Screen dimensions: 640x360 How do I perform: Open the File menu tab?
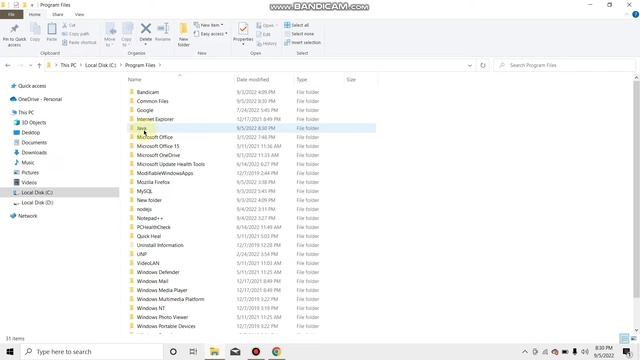pos(11,15)
